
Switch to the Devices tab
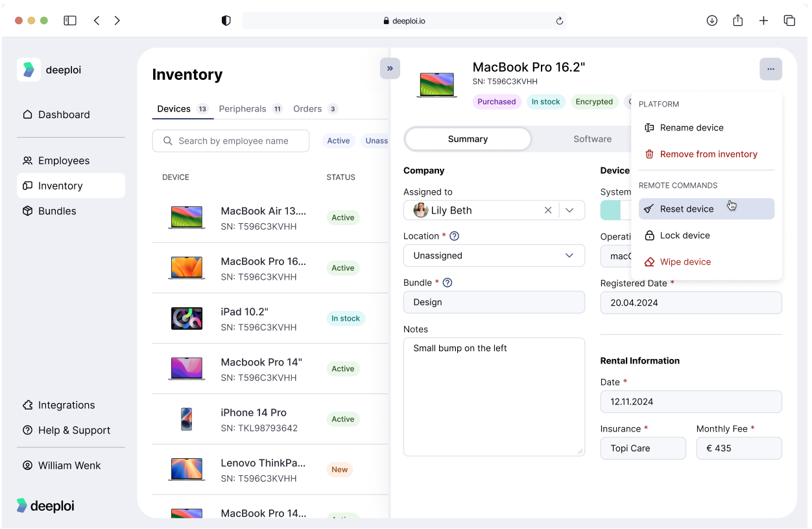[x=182, y=109]
